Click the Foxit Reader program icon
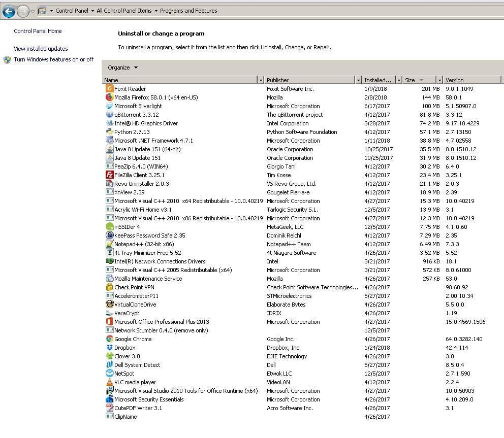 (110, 88)
